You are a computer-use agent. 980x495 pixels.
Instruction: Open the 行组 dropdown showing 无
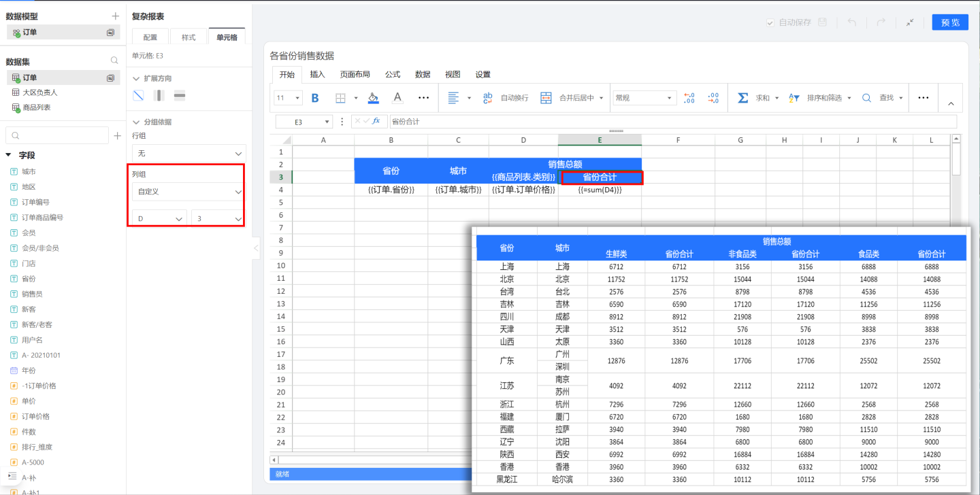click(x=189, y=154)
